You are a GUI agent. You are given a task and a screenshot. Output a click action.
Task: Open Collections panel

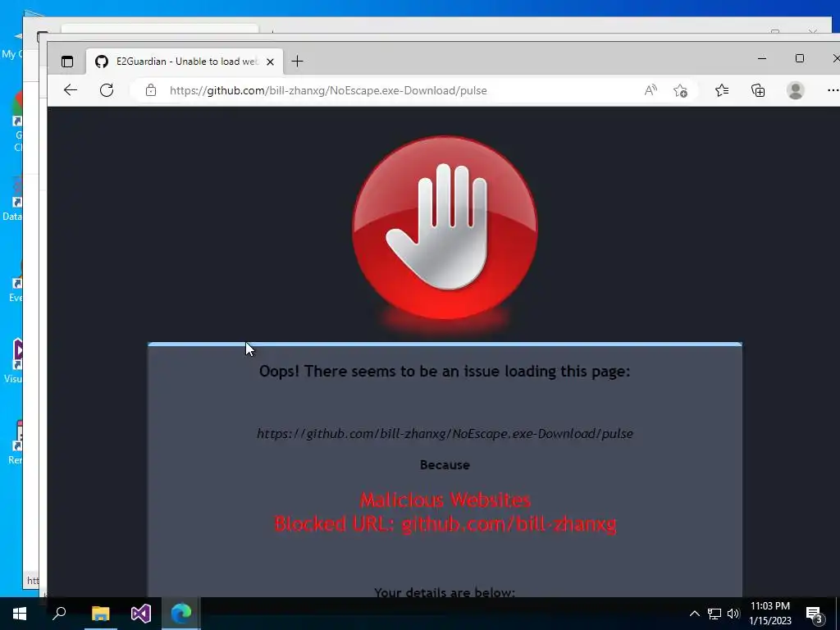coord(758,90)
